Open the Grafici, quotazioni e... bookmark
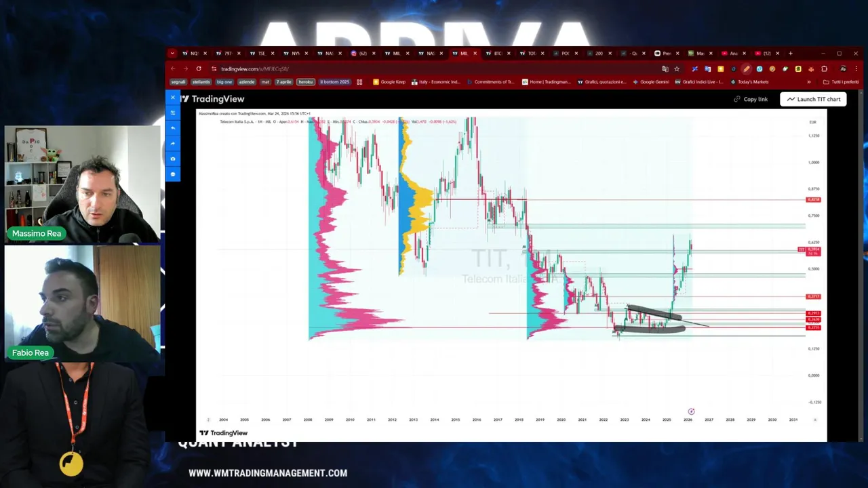The width and height of the screenshot is (868, 488). 602,82
